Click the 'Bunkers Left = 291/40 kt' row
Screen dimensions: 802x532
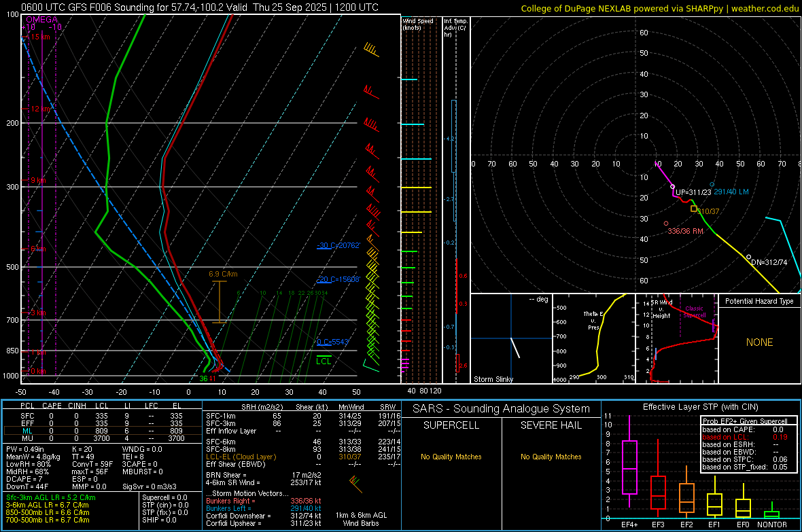[x=264, y=508]
